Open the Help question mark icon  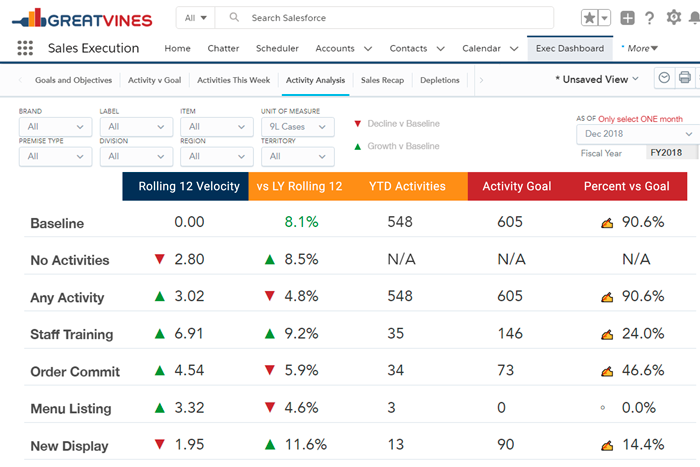point(650,18)
